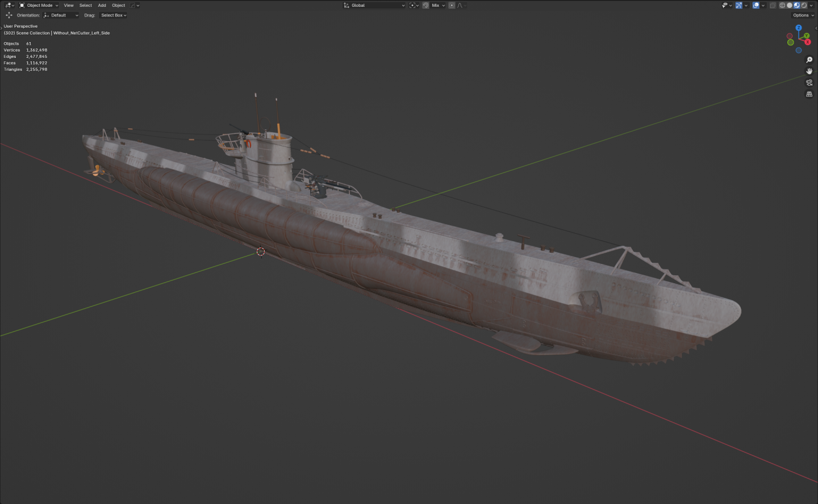Toggle viewport gizmos display

(738, 5)
